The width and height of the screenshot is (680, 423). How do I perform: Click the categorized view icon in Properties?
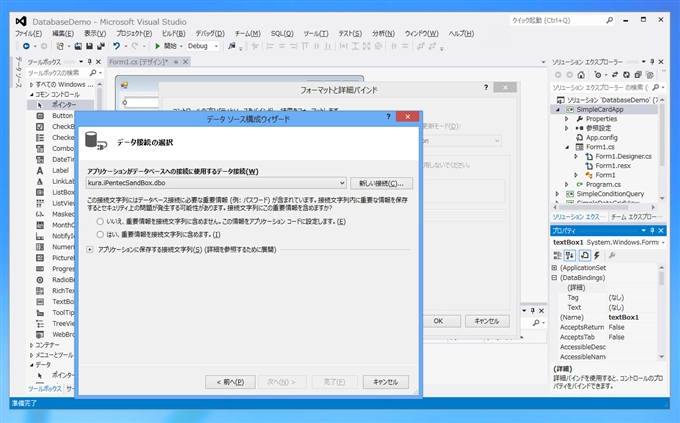[x=557, y=256]
